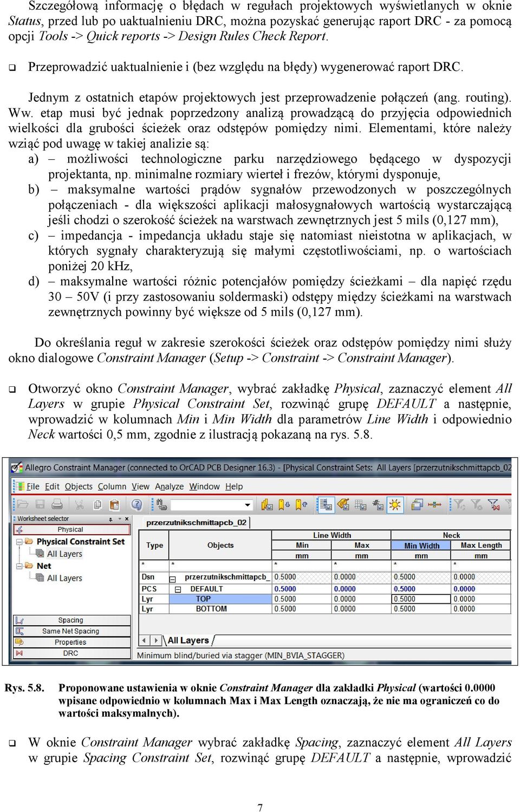
Task: Collapse the Physical Constraint Set tree node
Action: [x=19, y=541]
